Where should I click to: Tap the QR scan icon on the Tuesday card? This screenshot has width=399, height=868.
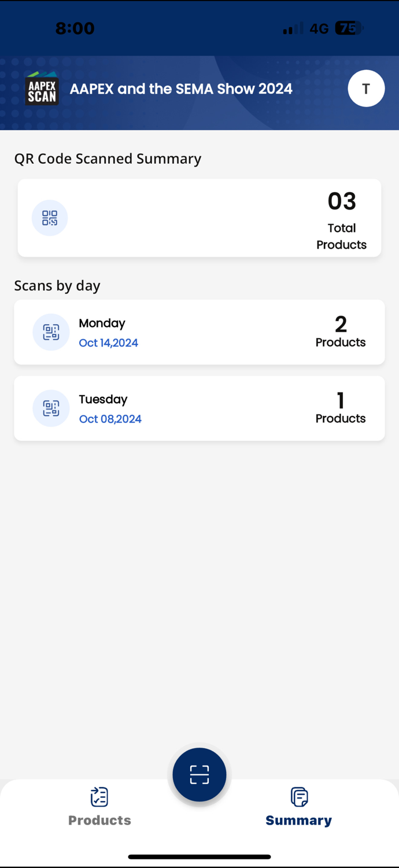click(51, 408)
